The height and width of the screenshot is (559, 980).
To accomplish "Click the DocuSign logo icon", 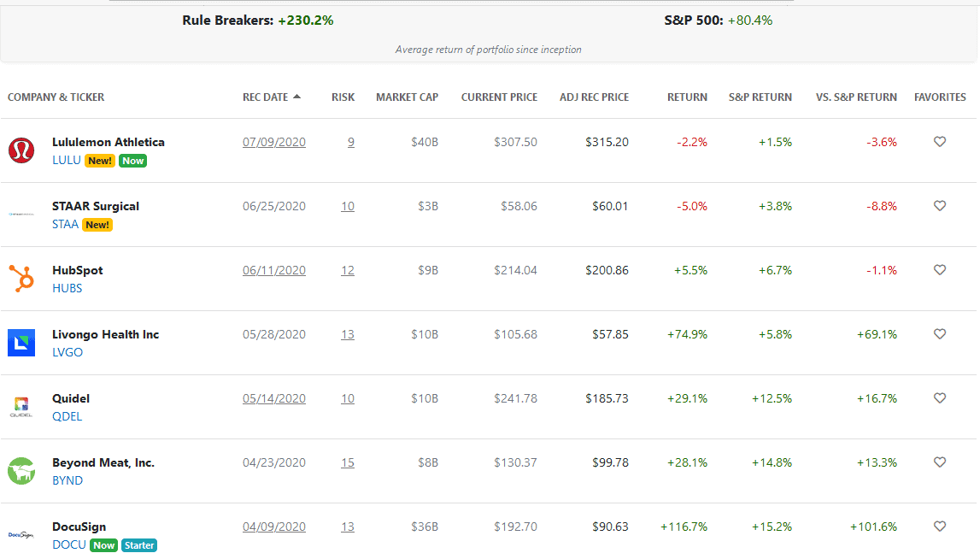I will point(21,534).
